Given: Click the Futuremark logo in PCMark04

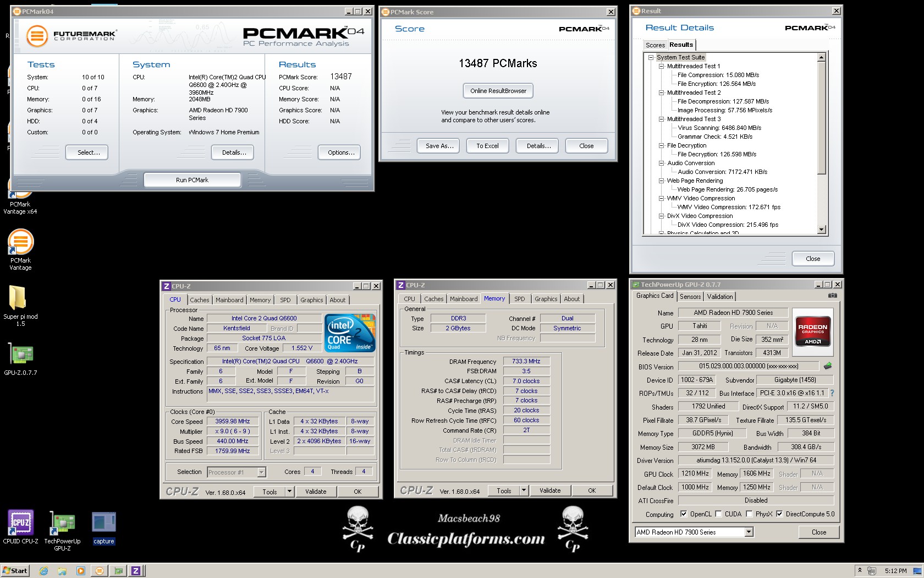Looking at the screenshot, I should (x=71, y=36).
